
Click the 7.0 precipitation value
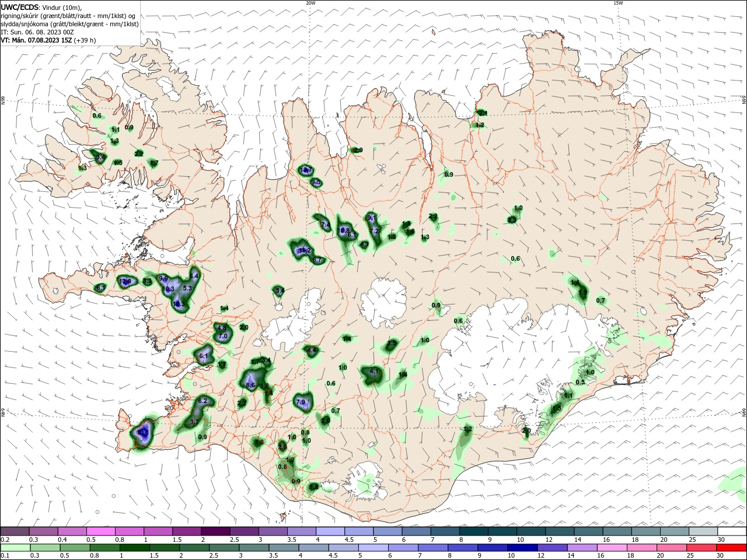[222, 337]
